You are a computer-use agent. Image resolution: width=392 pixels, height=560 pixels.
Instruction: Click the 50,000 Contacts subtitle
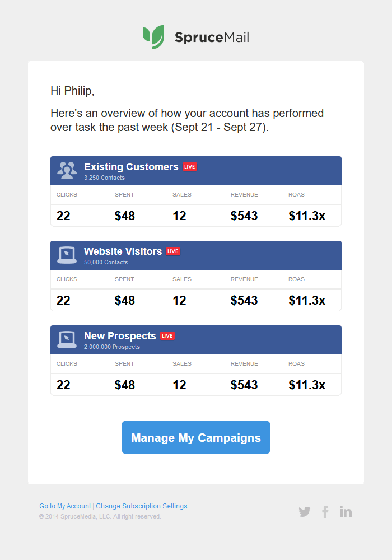coord(106,262)
